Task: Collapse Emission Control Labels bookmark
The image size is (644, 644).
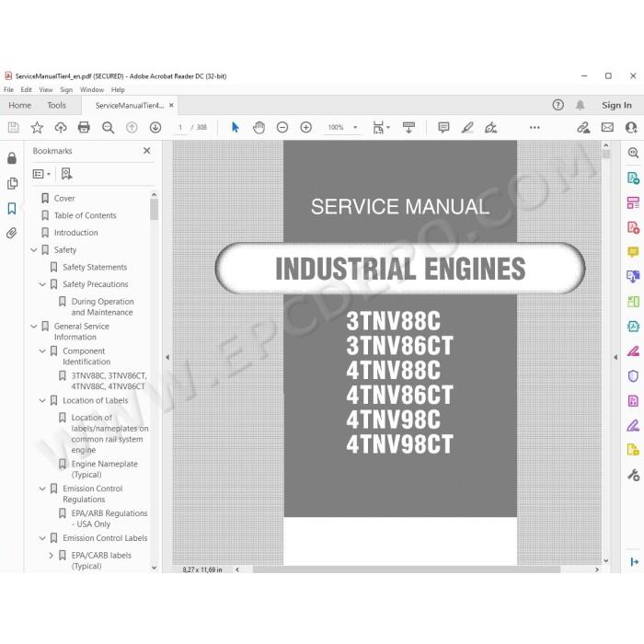Action: (x=42, y=537)
